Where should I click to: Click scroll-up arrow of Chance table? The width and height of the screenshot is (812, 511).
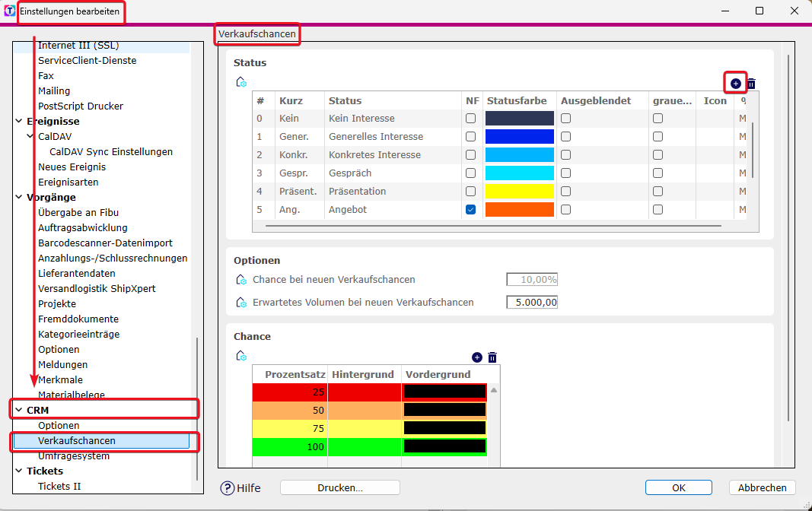pos(494,391)
